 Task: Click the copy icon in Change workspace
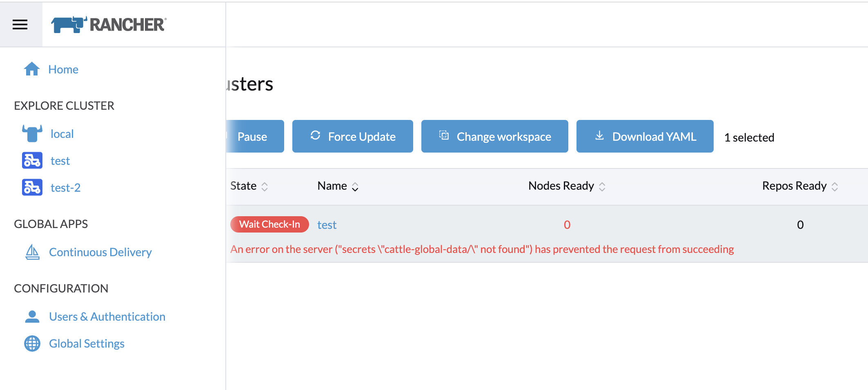tap(444, 135)
